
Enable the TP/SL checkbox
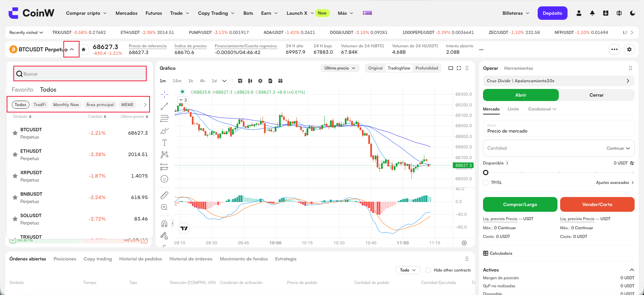pyautogui.click(x=486, y=183)
